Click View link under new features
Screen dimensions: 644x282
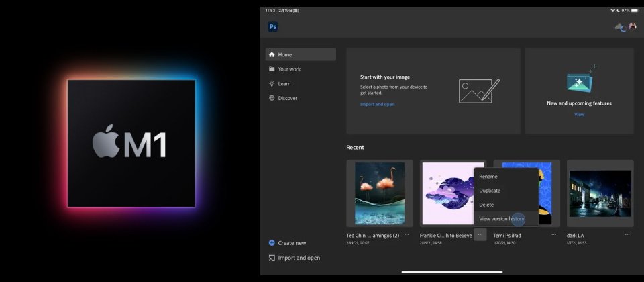click(x=579, y=114)
